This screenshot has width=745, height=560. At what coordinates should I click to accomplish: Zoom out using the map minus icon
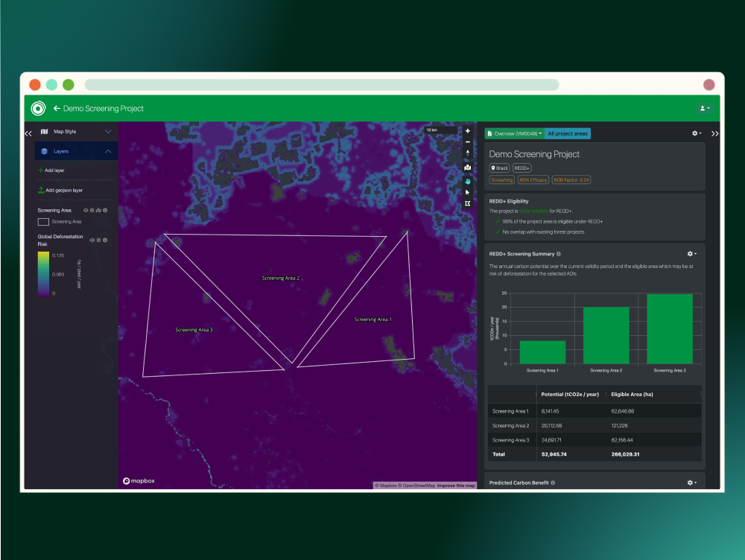[467, 141]
